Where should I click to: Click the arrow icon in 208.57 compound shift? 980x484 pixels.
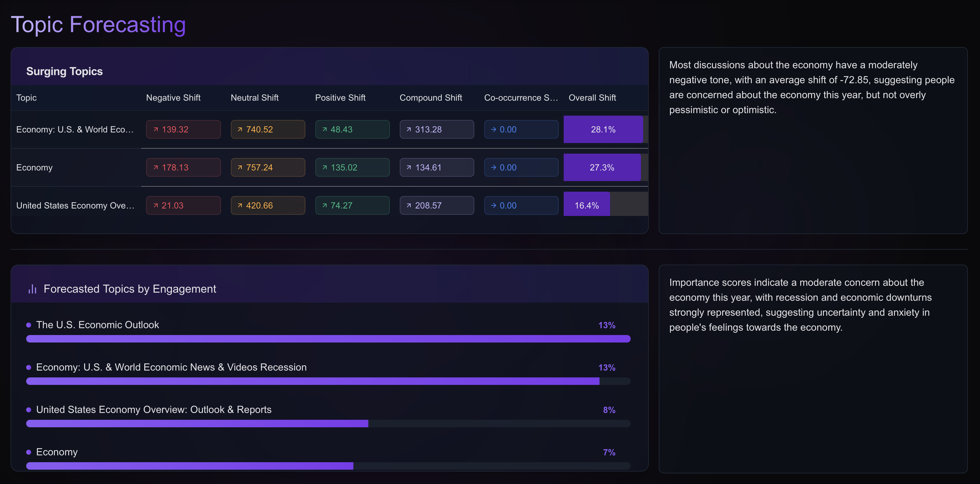(x=409, y=205)
